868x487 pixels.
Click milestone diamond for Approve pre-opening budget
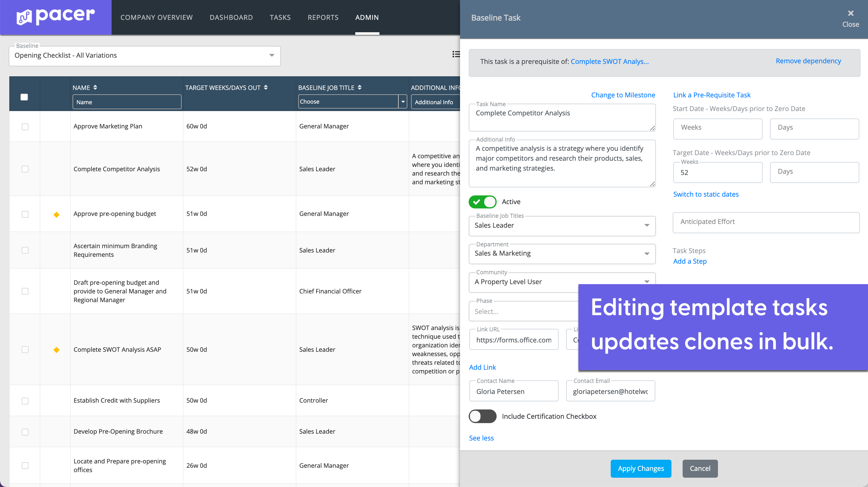[x=57, y=214]
